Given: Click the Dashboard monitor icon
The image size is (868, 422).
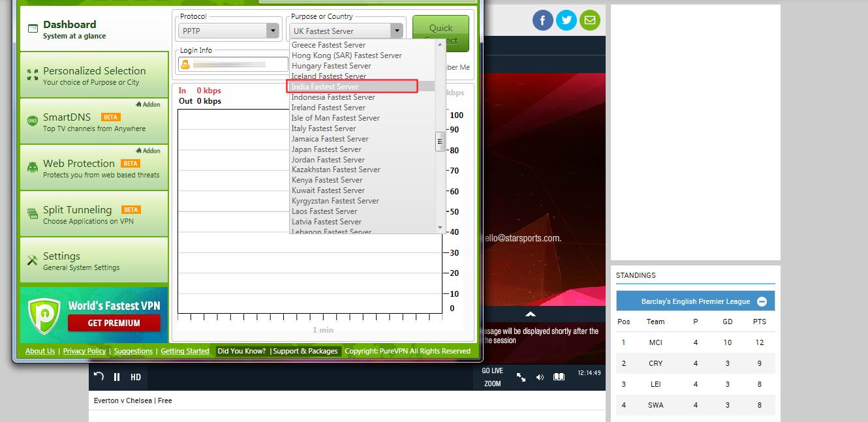Looking at the screenshot, I should [x=33, y=29].
